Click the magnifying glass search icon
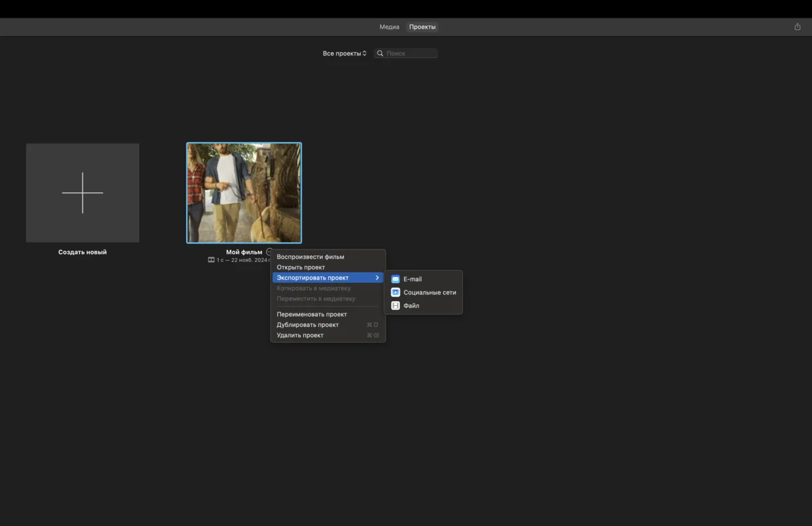This screenshot has width=812, height=526. 380,53
